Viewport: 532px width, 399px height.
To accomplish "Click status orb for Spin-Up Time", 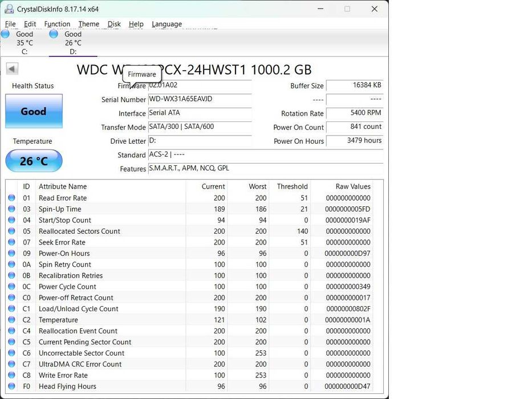I will (x=11, y=209).
